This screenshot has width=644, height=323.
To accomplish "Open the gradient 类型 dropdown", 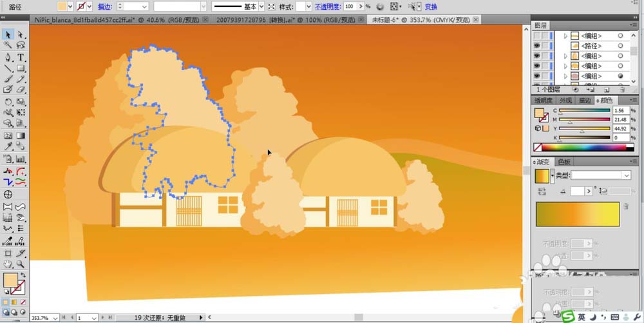I will point(626,175).
